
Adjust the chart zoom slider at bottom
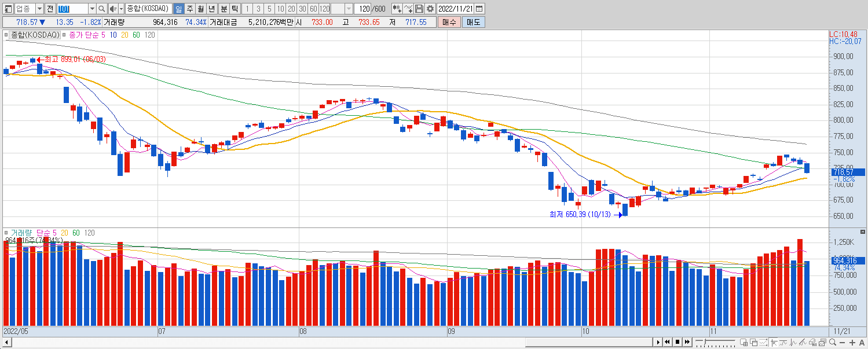click(x=716, y=342)
